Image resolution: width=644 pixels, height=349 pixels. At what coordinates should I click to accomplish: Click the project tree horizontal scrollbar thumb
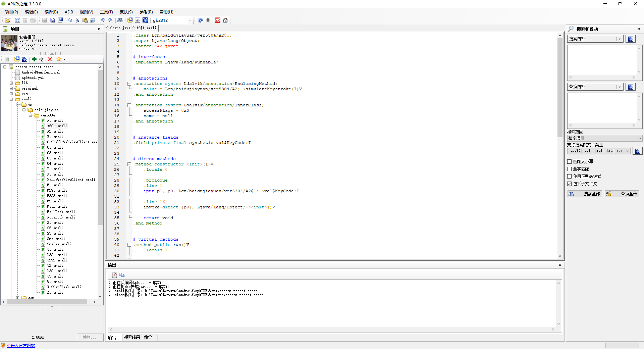point(47,302)
